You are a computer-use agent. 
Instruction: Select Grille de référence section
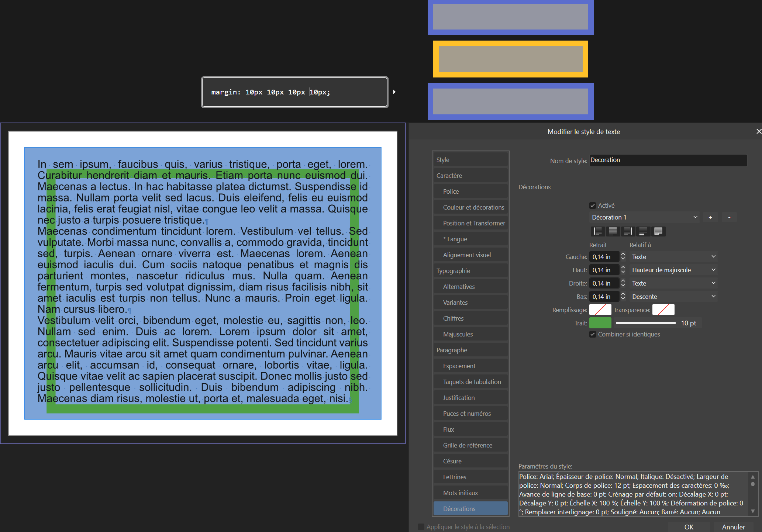(470, 445)
